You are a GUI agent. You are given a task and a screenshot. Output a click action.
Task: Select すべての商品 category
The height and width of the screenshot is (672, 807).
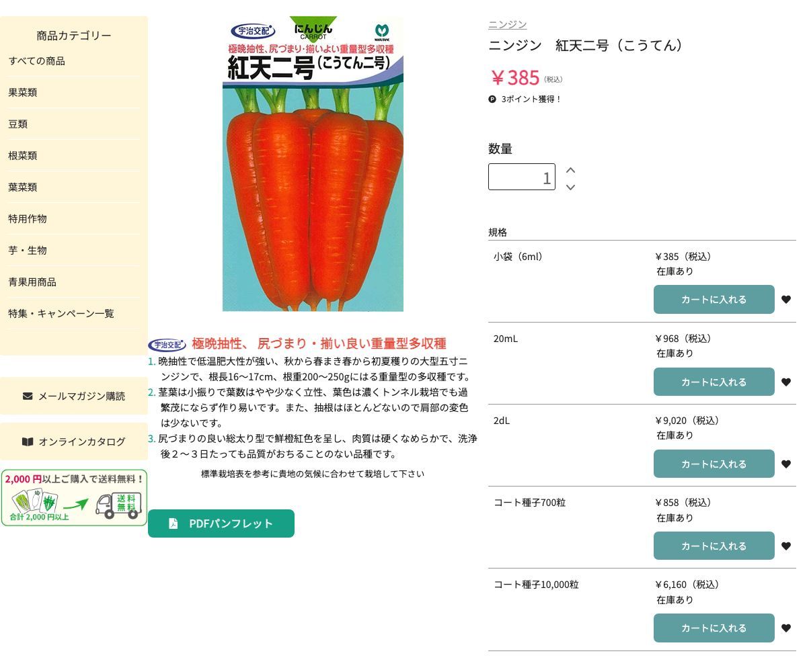click(37, 61)
